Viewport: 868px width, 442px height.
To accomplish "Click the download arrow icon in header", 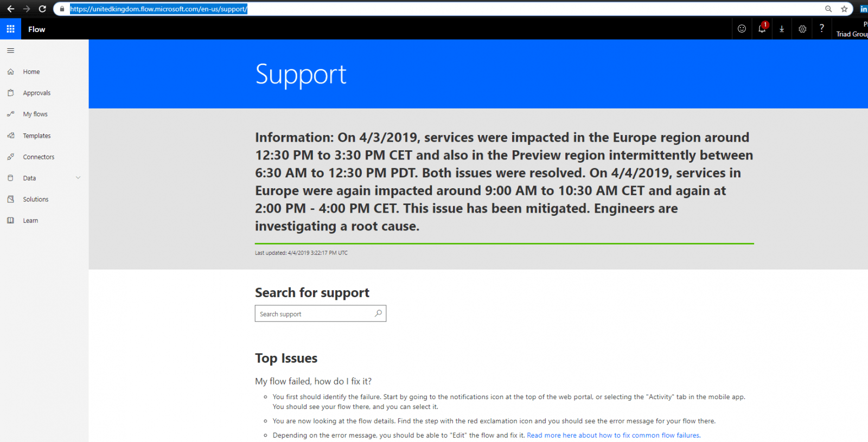I will tap(782, 29).
